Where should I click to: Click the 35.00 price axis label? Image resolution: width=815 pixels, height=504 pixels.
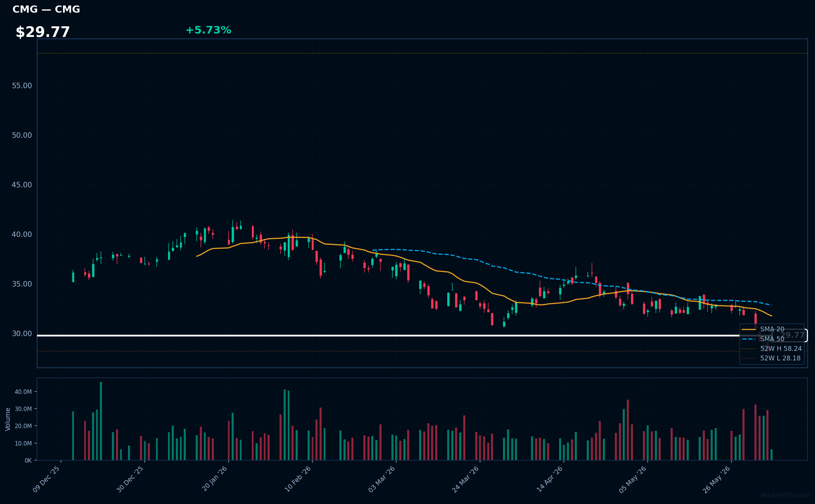click(x=22, y=284)
